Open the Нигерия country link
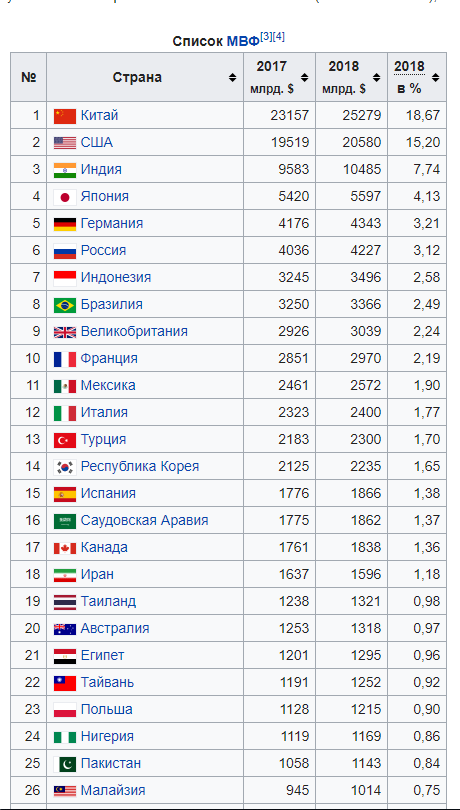Image resolution: width=460 pixels, height=810 pixels. pyautogui.click(x=107, y=736)
